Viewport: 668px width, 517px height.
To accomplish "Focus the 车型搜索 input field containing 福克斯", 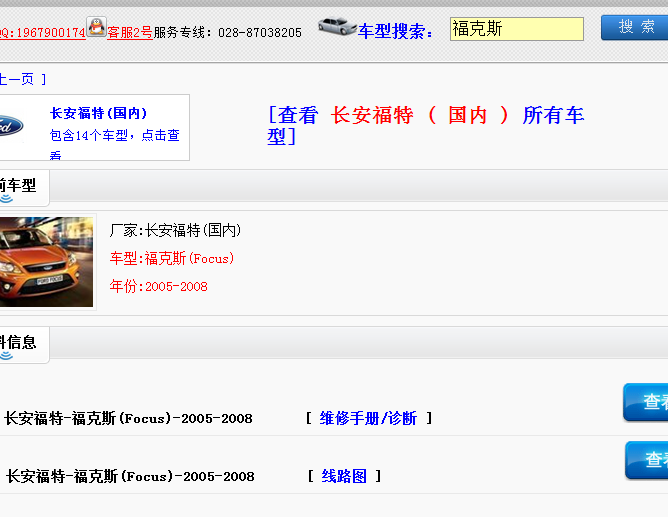I will (x=517, y=29).
